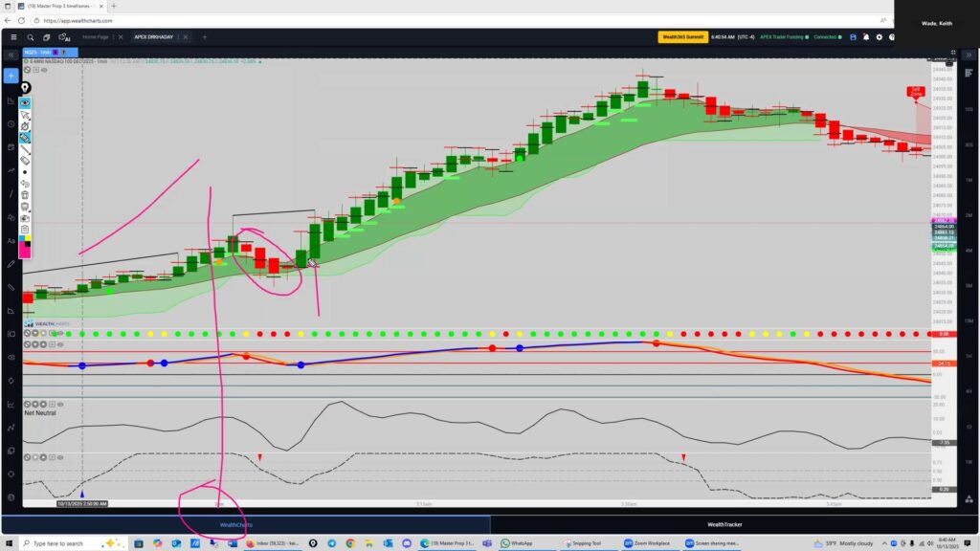Save the layout with the floppy icon
The width and height of the screenshot is (980, 551).
[x=852, y=37]
